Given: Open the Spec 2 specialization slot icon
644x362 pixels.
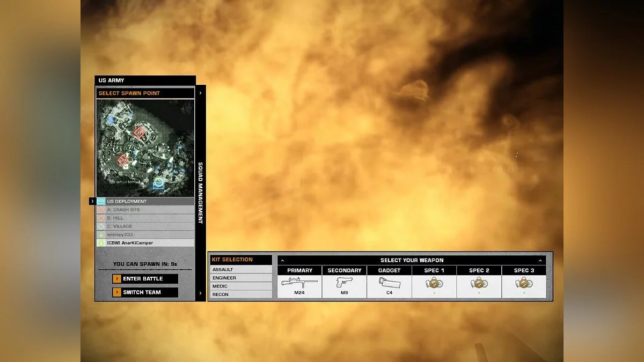Looking at the screenshot, I should pos(479,283).
